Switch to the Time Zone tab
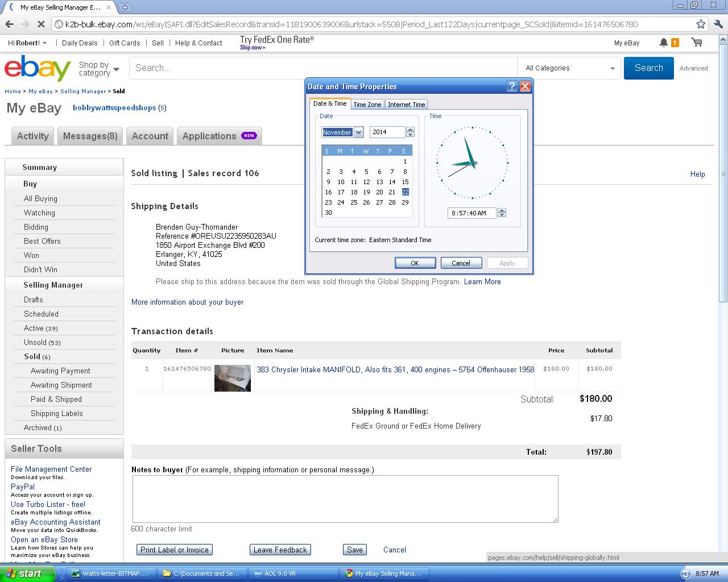728x582 pixels. [x=367, y=105]
